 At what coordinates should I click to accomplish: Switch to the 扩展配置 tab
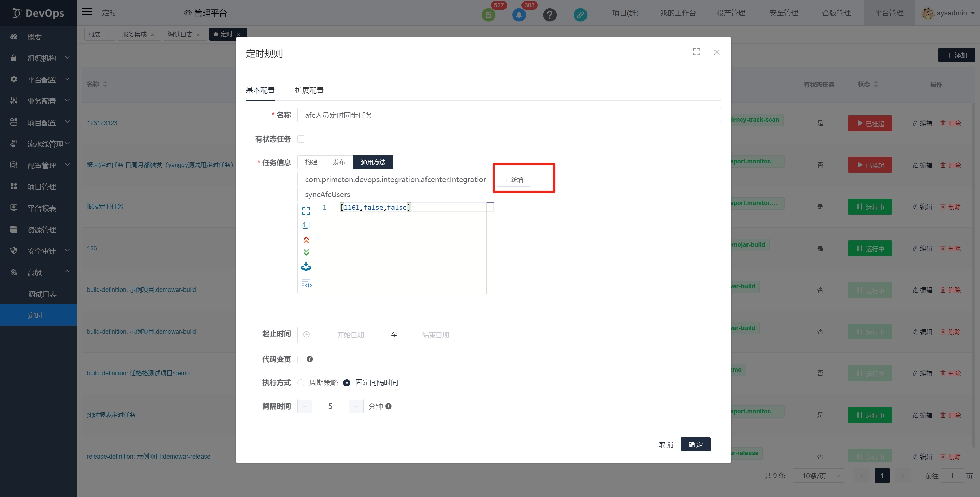(309, 90)
